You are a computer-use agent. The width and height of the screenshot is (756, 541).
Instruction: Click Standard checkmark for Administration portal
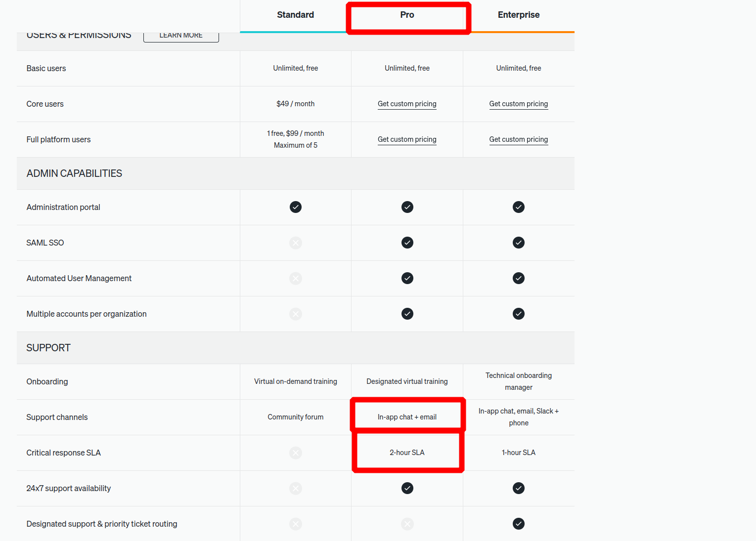point(296,207)
